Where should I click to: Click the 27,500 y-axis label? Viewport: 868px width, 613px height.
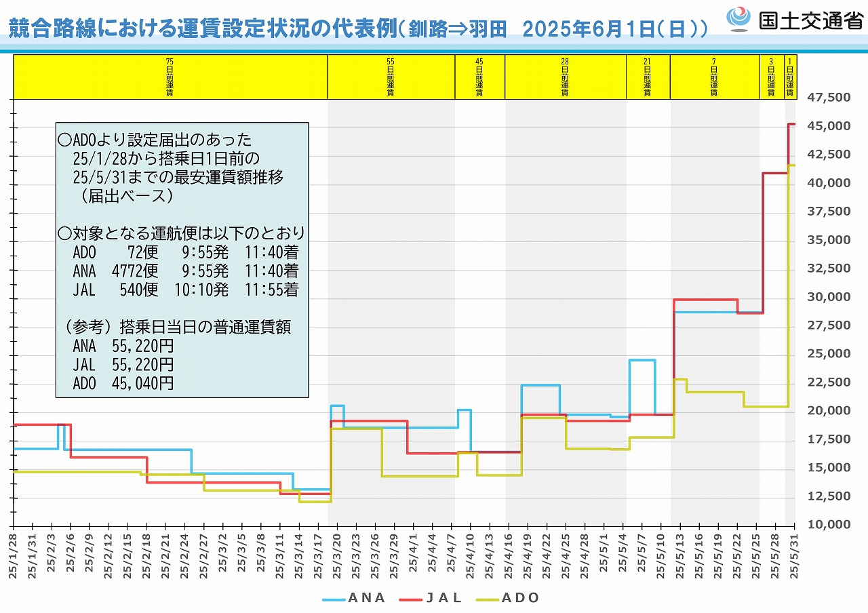click(829, 325)
